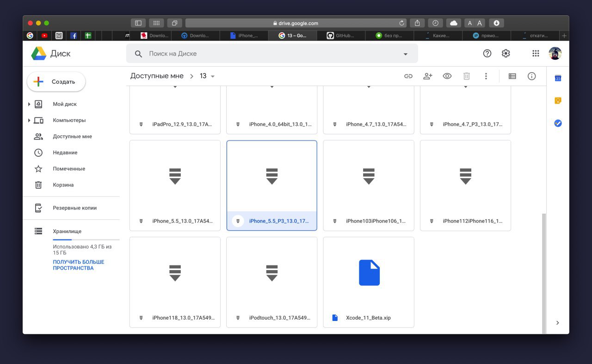
Task: Open Мой диск in sidebar
Action: (x=65, y=104)
